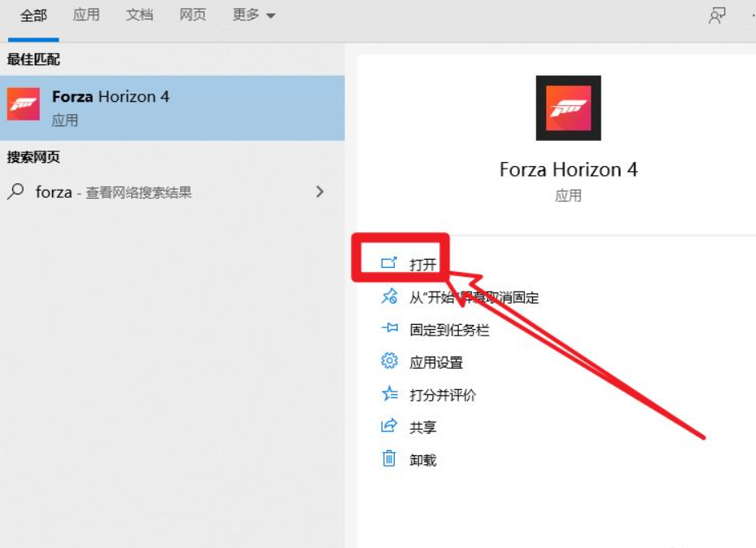Click the 最佳匹配 heading

[33, 59]
